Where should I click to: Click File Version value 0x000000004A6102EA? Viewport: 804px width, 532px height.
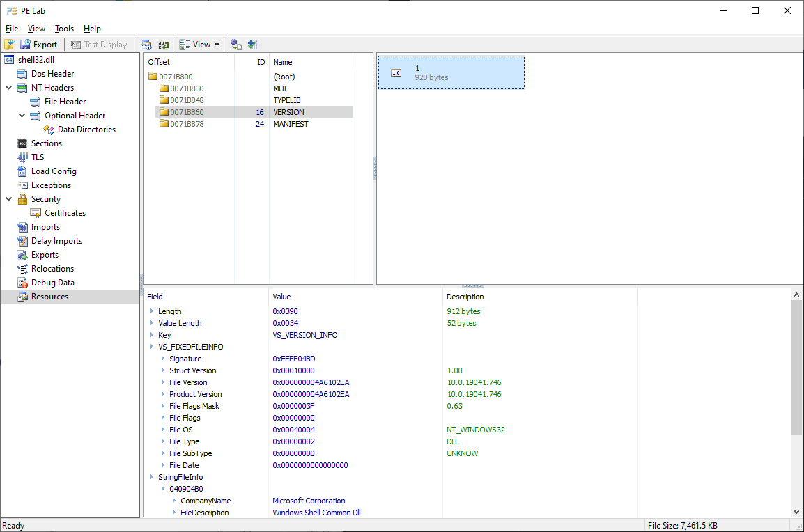tap(311, 382)
